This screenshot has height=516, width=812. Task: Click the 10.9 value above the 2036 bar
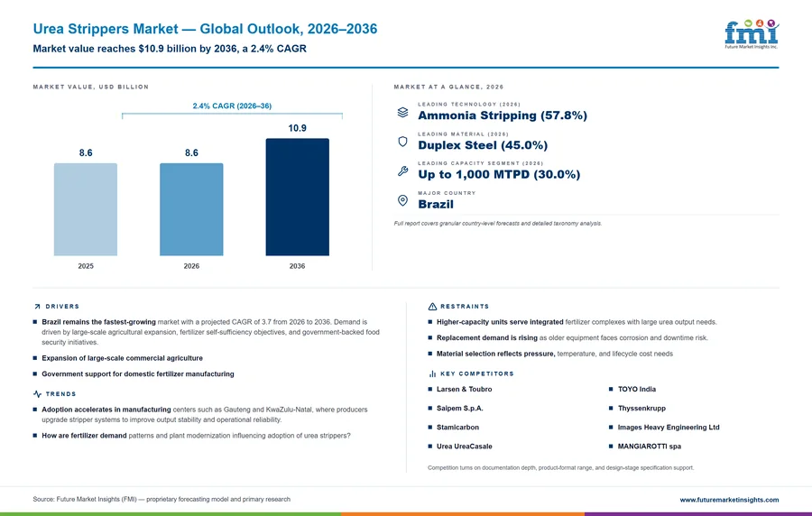[x=297, y=128]
